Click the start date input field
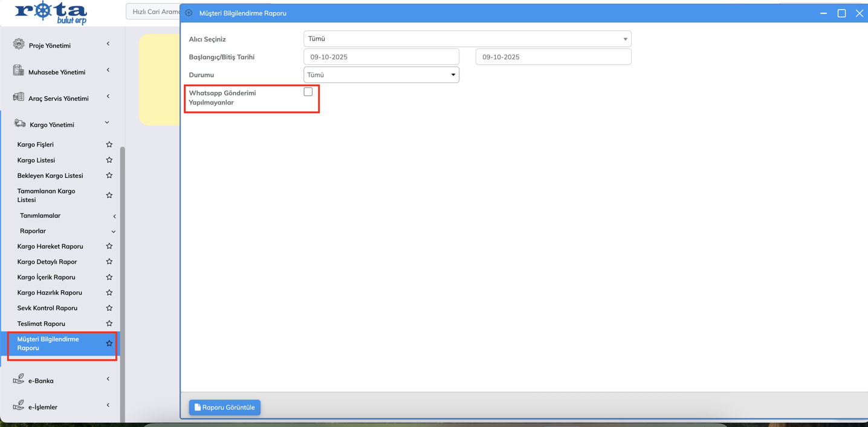This screenshot has width=868, height=427. [381, 57]
